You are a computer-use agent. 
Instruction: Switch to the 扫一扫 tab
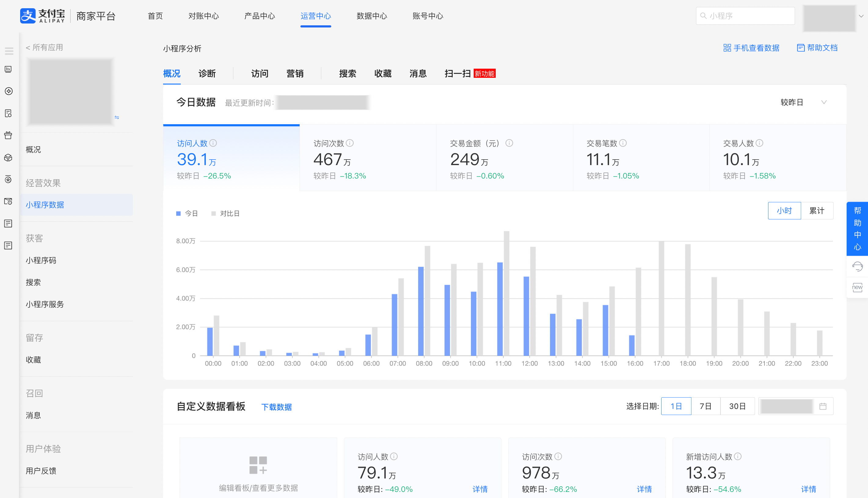pyautogui.click(x=457, y=74)
